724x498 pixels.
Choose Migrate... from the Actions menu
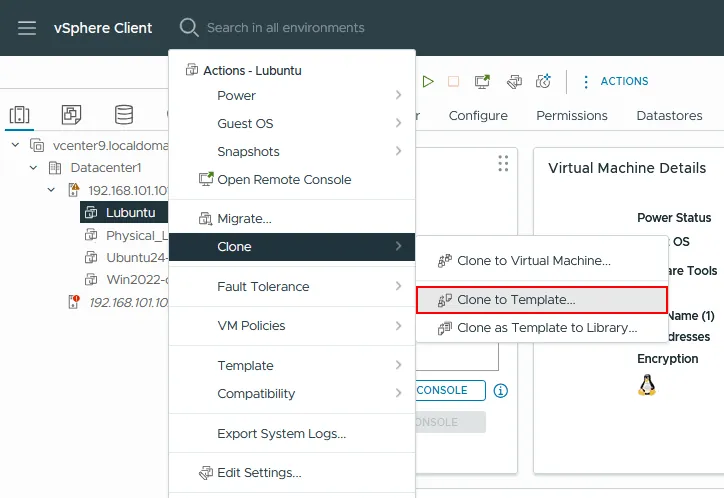pyautogui.click(x=292, y=218)
